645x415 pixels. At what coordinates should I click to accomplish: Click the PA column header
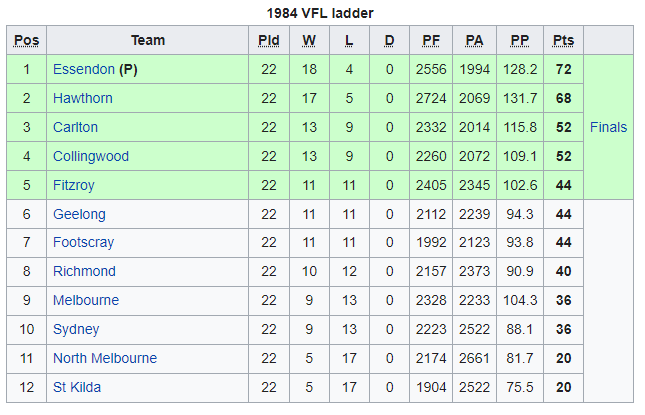pos(474,41)
